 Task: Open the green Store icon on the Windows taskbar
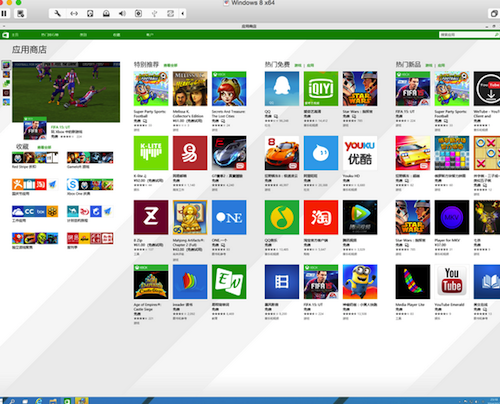(67, 401)
